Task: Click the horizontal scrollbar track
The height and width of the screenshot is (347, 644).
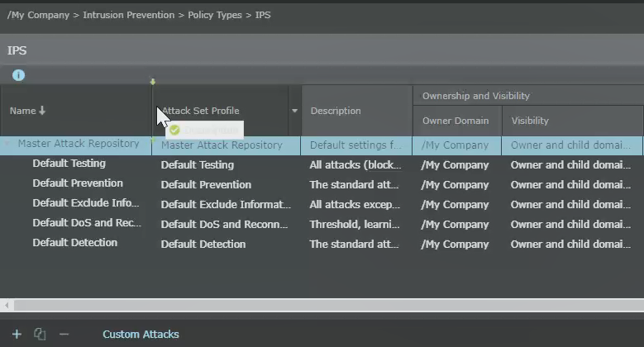Action: tap(328, 305)
